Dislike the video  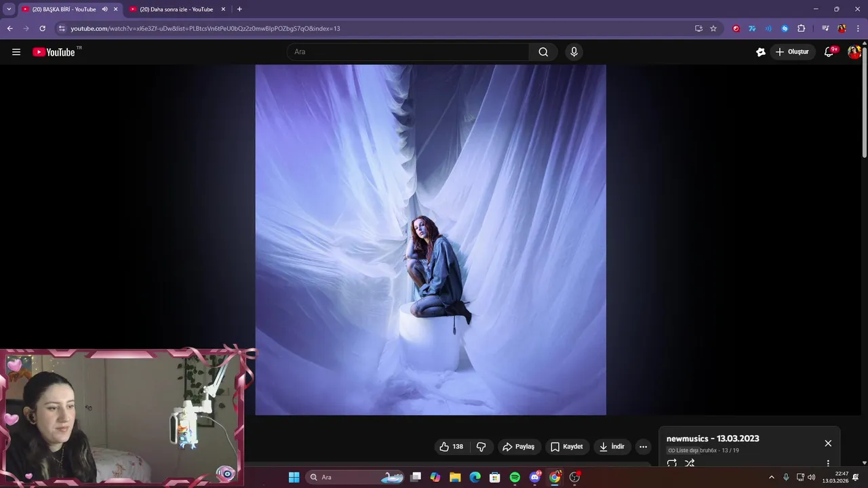(x=481, y=447)
